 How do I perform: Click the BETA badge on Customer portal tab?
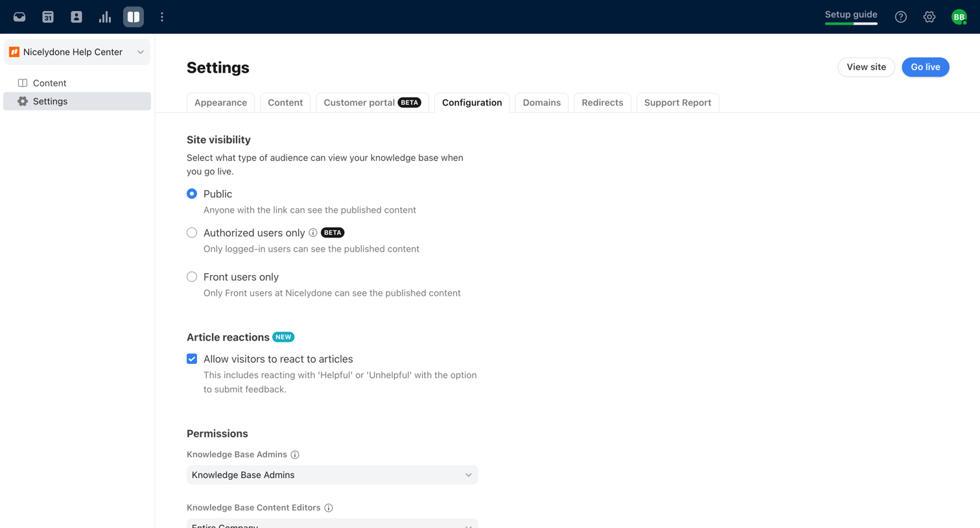[x=410, y=102]
